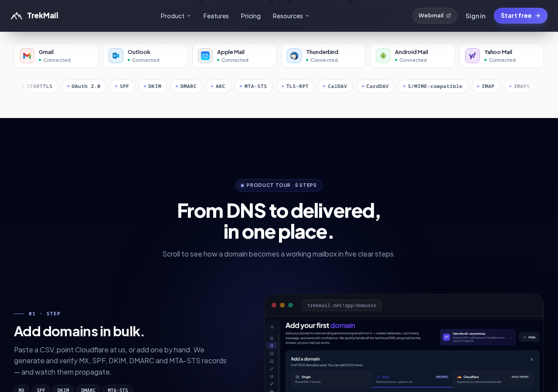558x392 pixels.
Task: Open the Sign in link
Action: pos(475,16)
